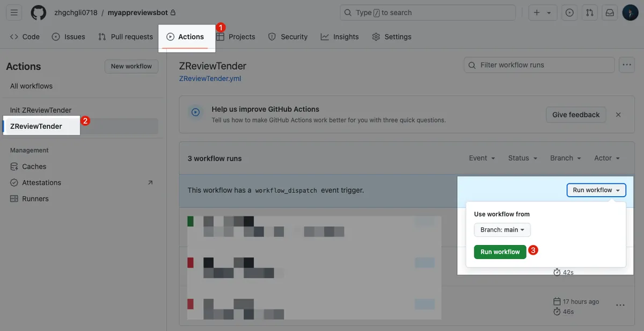Open options menu for 17 hours ago run
The height and width of the screenshot is (331, 644).
[x=620, y=305]
